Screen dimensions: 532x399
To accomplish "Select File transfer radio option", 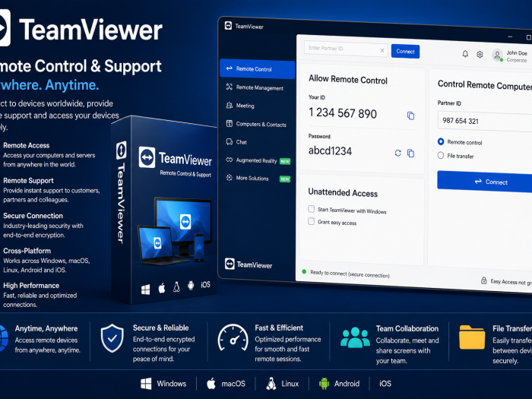I will pyautogui.click(x=441, y=155).
